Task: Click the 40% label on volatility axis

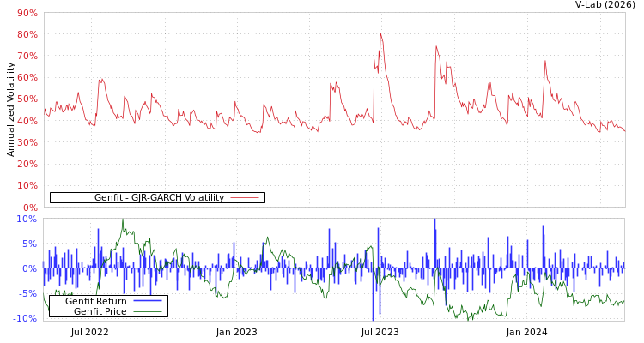Action: [x=27, y=121]
